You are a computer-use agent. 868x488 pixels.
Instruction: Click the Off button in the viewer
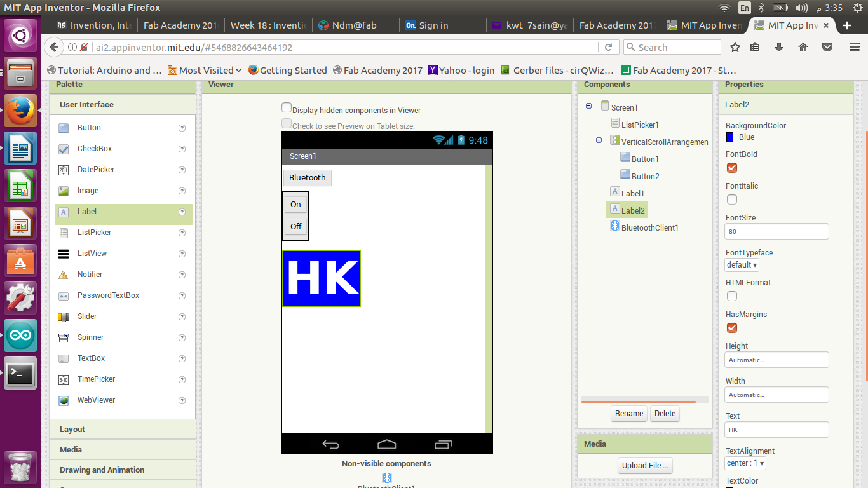(295, 226)
